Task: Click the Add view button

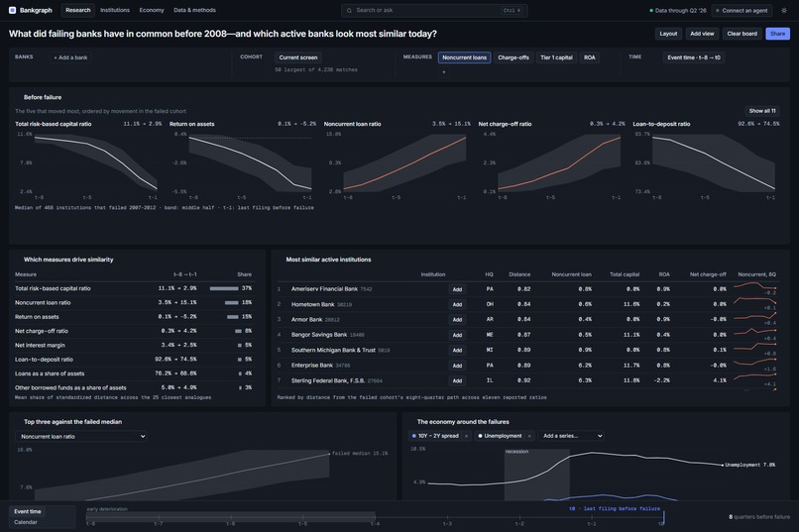Action: pyautogui.click(x=702, y=34)
